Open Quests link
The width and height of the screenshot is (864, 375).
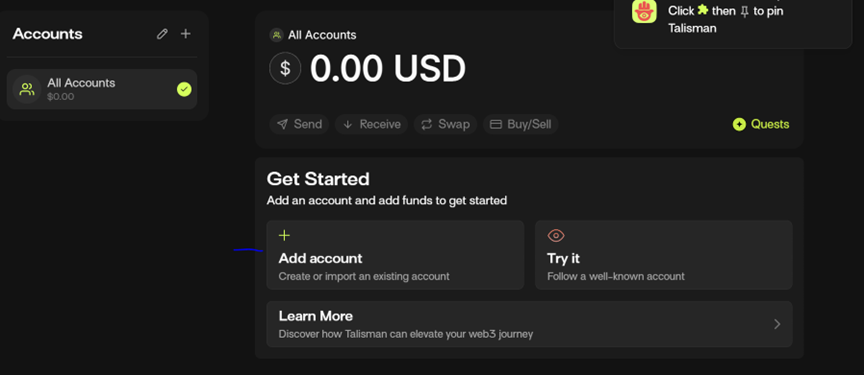click(x=761, y=124)
